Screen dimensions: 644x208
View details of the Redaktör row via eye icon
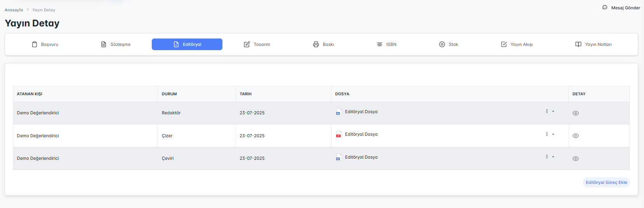[x=576, y=113]
